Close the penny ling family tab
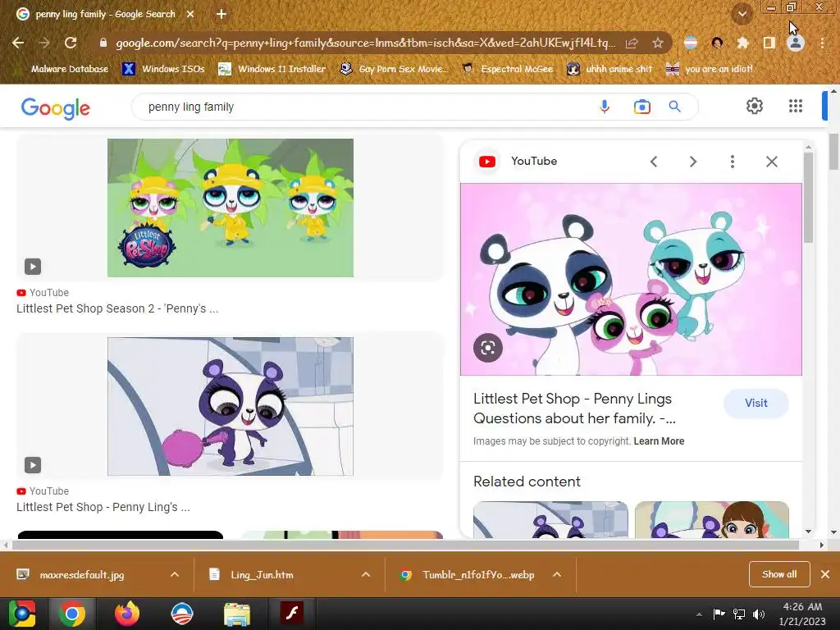Image resolution: width=840 pixels, height=630 pixels. (190, 14)
